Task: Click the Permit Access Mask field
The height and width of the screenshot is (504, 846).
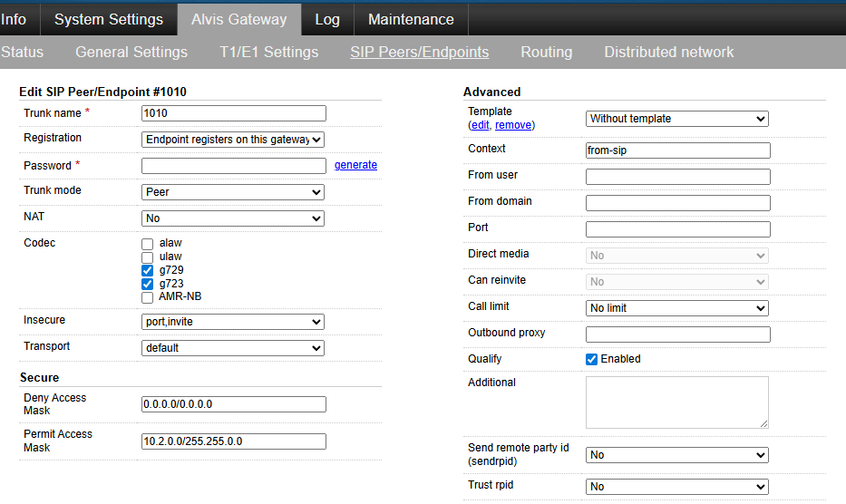Action: pos(233,441)
